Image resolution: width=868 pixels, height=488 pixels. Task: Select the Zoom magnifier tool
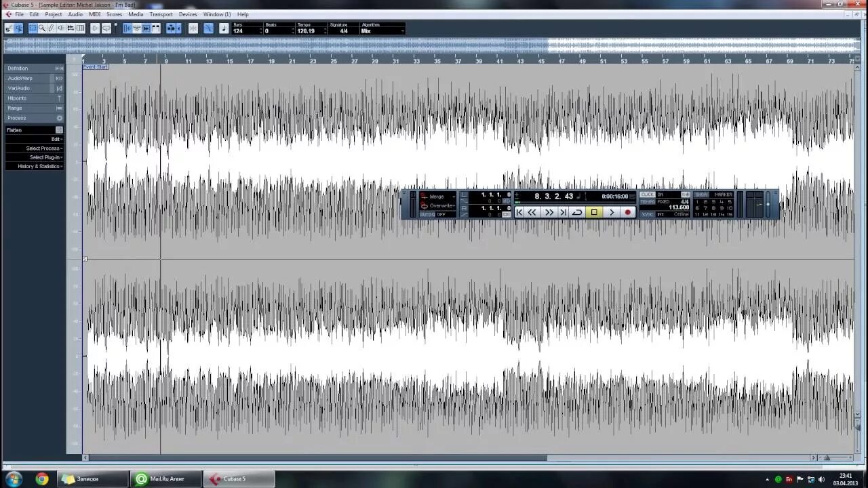click(42, 28)
